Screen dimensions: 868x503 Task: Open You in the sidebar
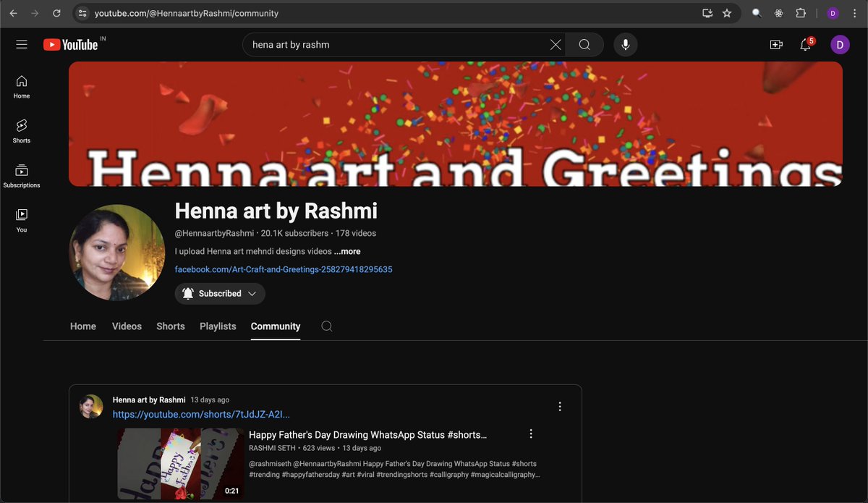click(x=22, y=221)
